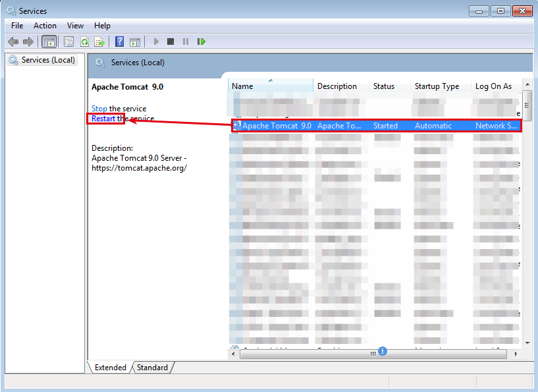Screen dimensions: 538x392
Task: Click the vertical scrollbar thumb
Action: pos(527,105)
